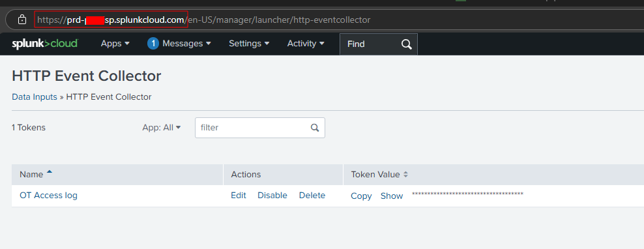644x249 pixels.
Task: Open the Apps dropdown menu
Action: tap(115, 44)
